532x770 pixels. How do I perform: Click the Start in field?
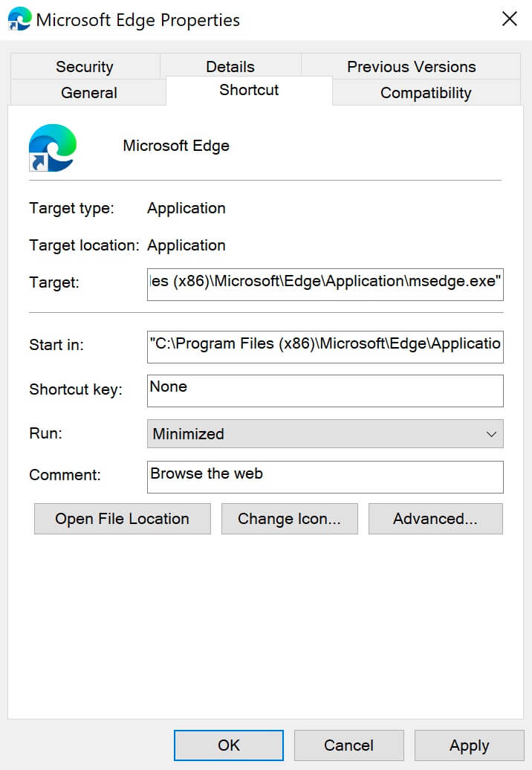325,346
